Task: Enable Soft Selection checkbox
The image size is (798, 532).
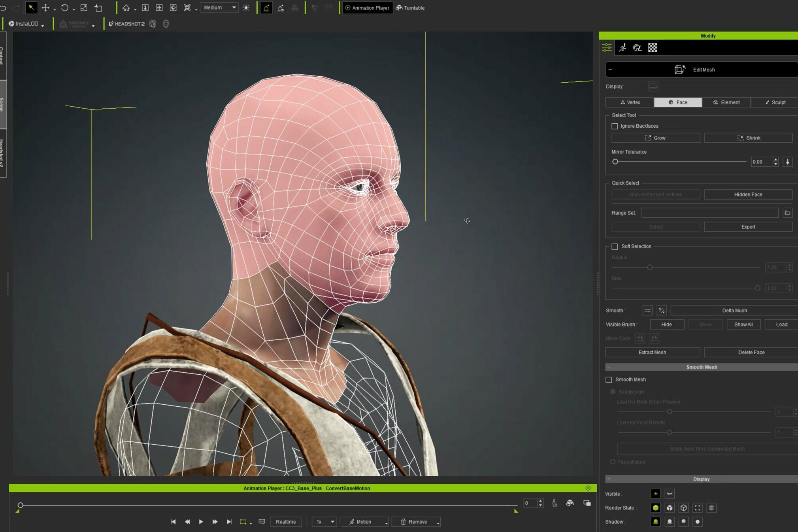Action: pos(615,247)
